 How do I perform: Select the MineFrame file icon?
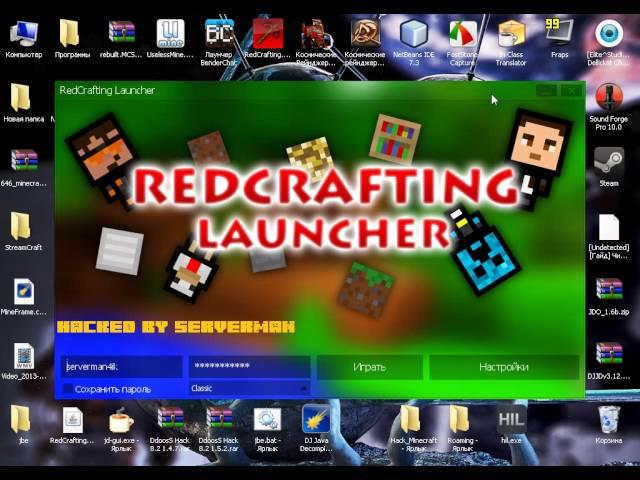coord(23,291)
